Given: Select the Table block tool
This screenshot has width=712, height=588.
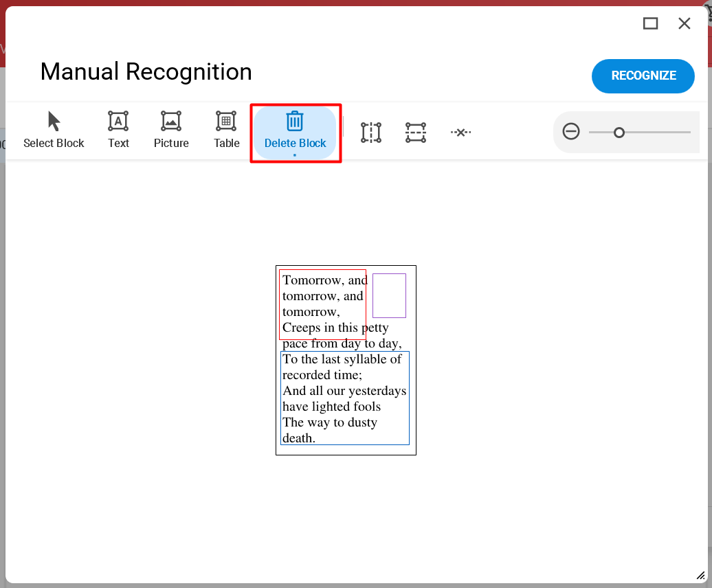Looking at the screenshot, I should click(227, 131).
